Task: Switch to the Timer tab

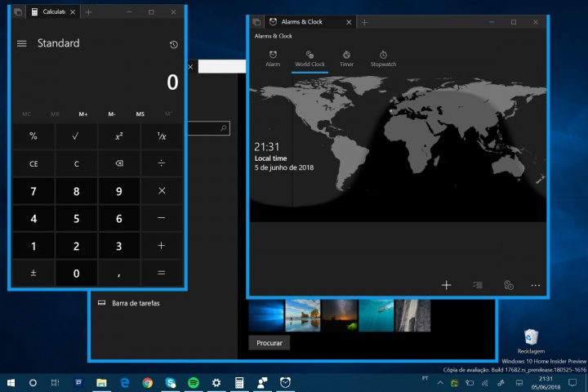Action: click(346, 59)
